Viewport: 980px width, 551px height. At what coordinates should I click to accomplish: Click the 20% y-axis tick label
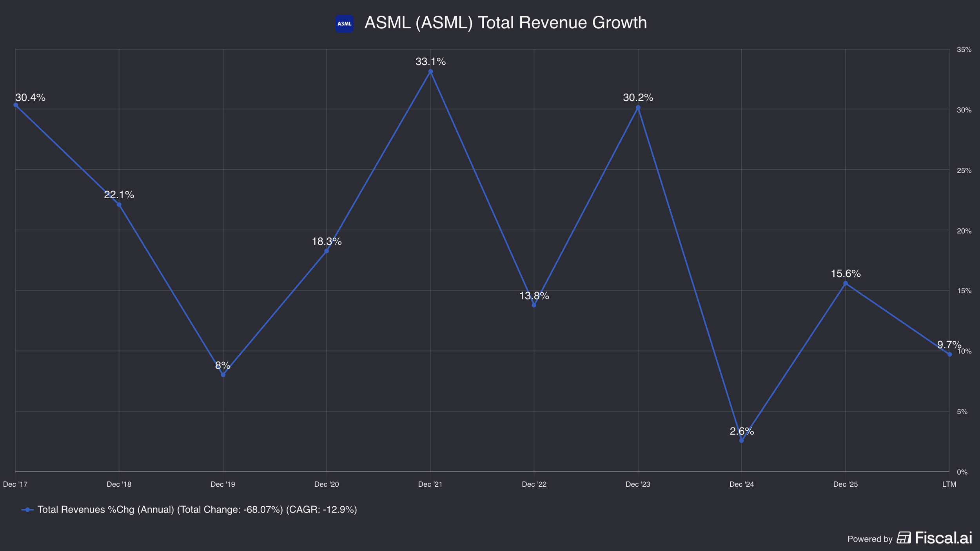(x=964, y=231)
